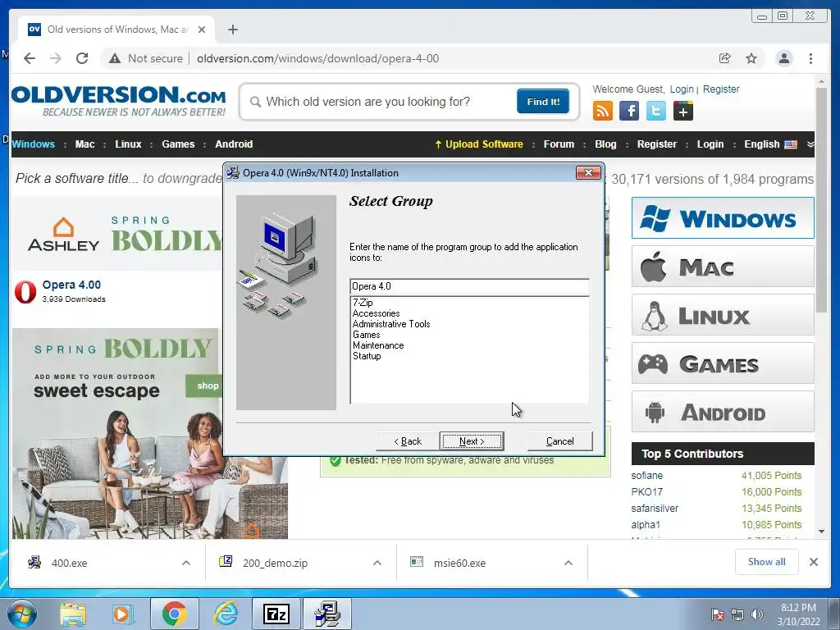Select the Android nav menu item

click(x=234, y=144)
